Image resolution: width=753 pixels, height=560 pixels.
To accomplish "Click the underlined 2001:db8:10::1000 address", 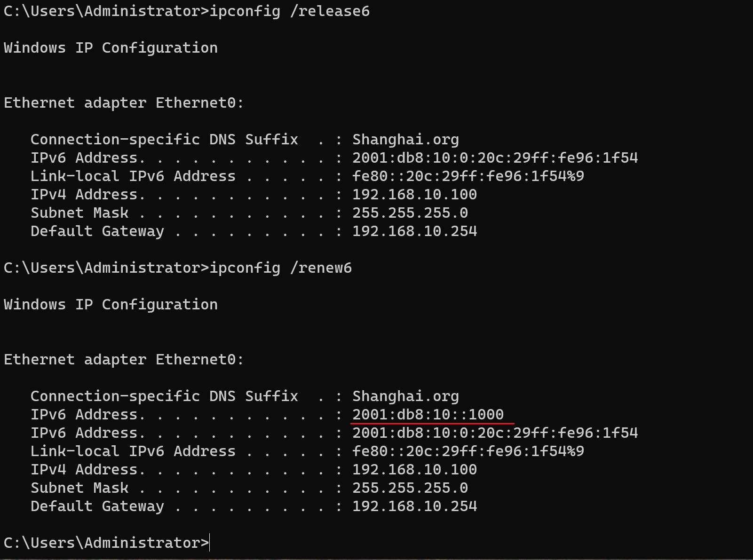I will (428, 415).
